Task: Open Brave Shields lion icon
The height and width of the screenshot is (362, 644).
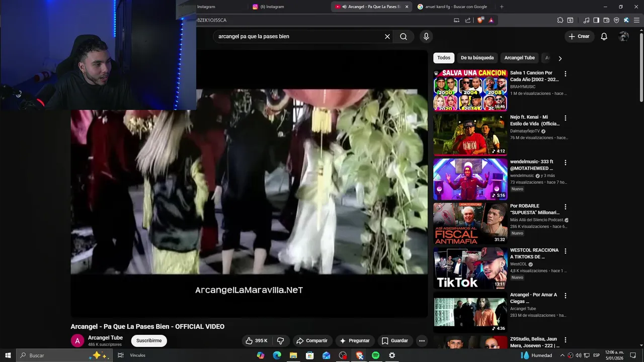Action: (480, 20)
